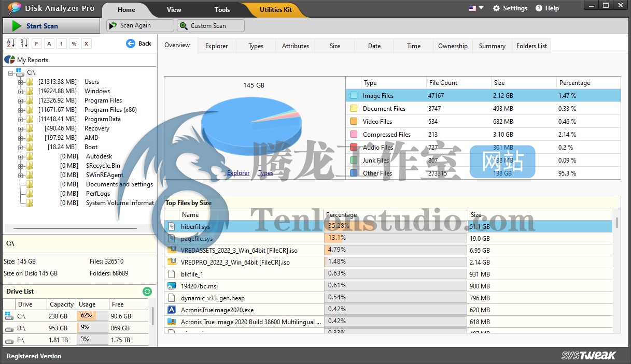631x364 pixels.
Task: Select the $Recycle.Bin folder
Action: [103, 166]
